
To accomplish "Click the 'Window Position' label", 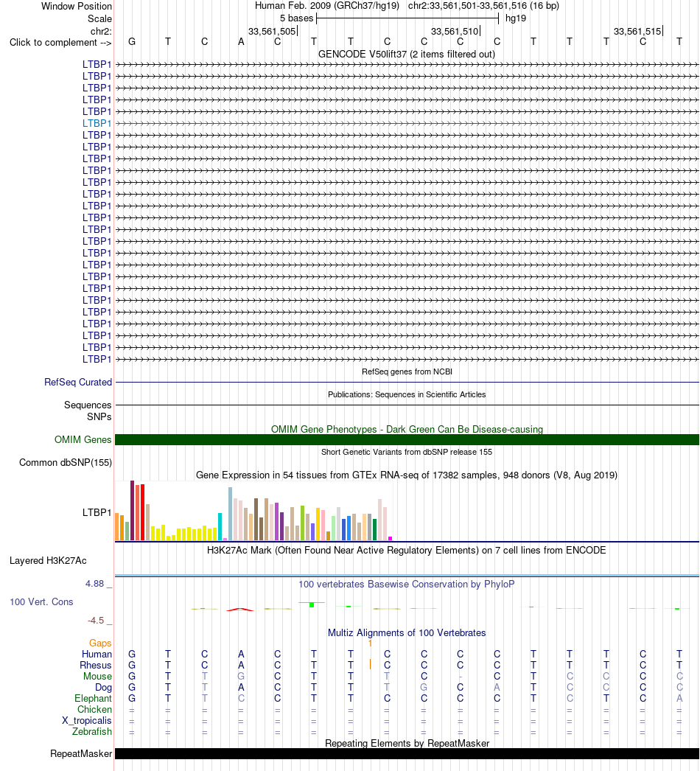I will (77, 7).
